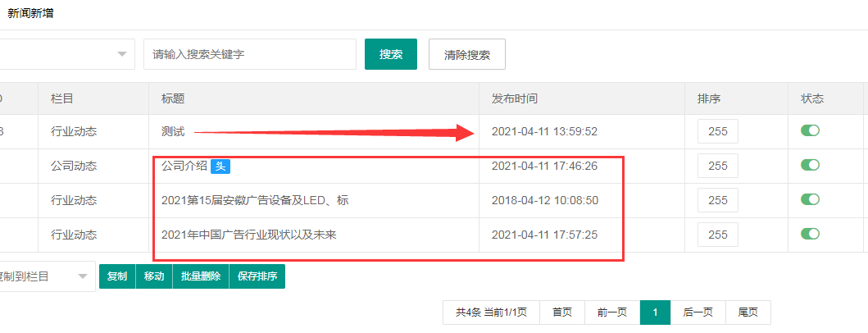Select the 公司介绍 title text

click(184, 166)
